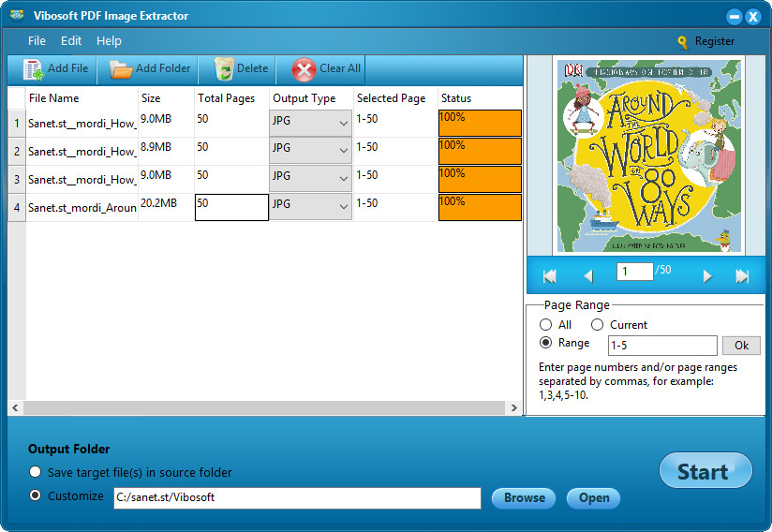Image resolution: width=772 pixels, height=532 pixels.
Task: Go to next preview page
Action: pos(707,276)
